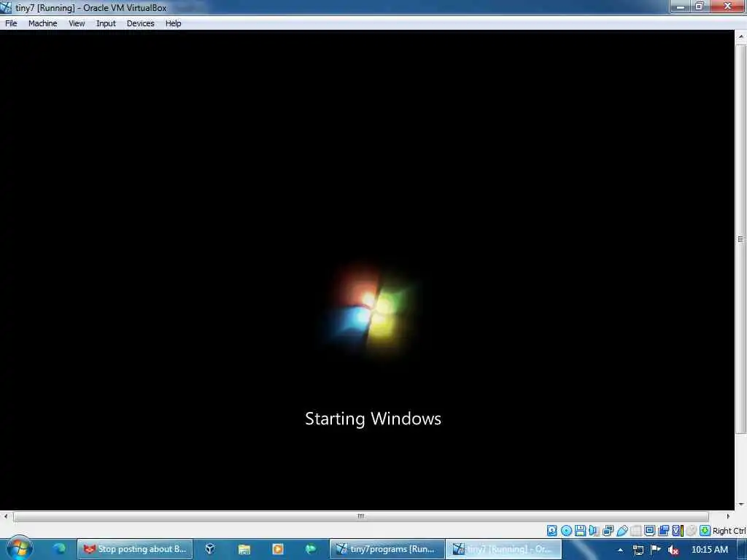747x560 pixels.
Task: Click the display settings status icon
Action: pos(649,531)
